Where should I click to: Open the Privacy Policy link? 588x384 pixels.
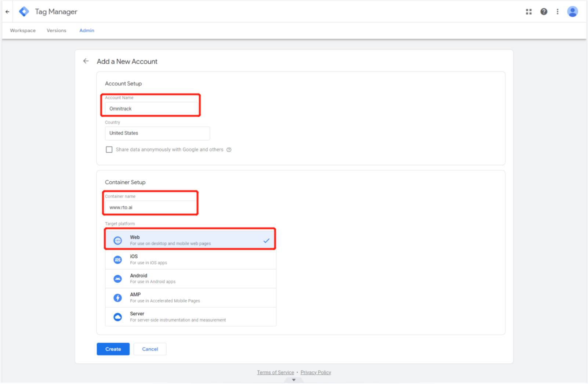click(316, 372)
